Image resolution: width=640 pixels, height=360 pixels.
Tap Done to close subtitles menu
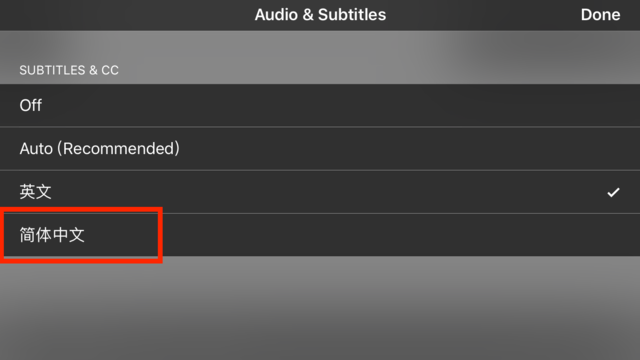(600, 15)
